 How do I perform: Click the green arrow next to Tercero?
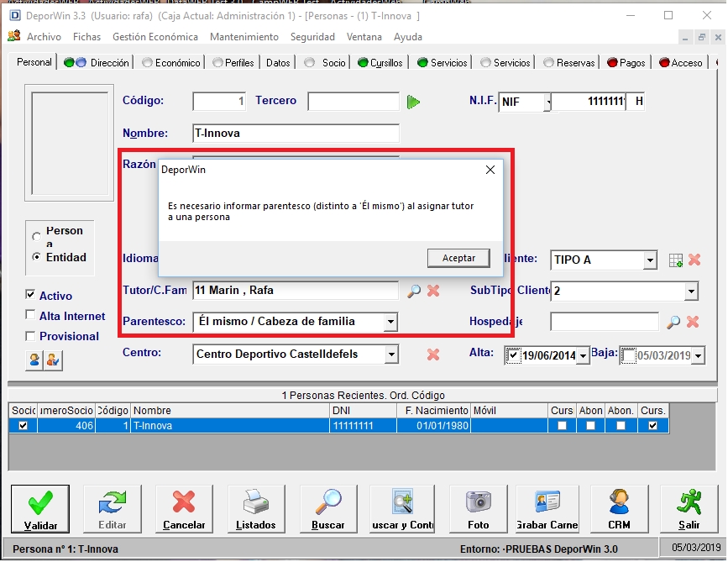(x=413, y=102)
